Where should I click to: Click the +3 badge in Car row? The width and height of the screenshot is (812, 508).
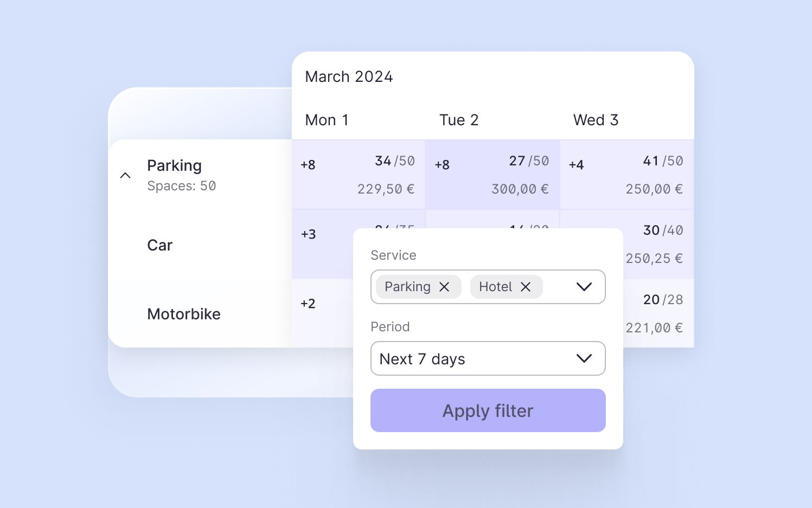(309, 234)
